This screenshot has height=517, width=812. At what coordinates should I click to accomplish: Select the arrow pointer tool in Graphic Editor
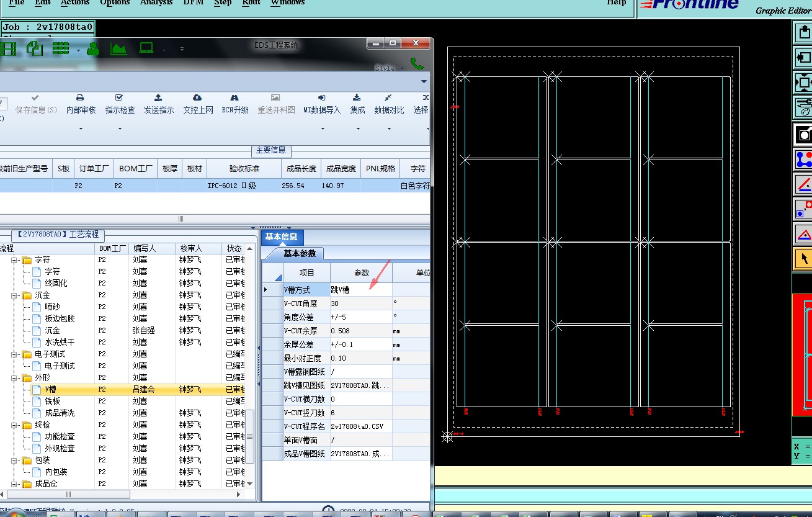tap(804, 259)
